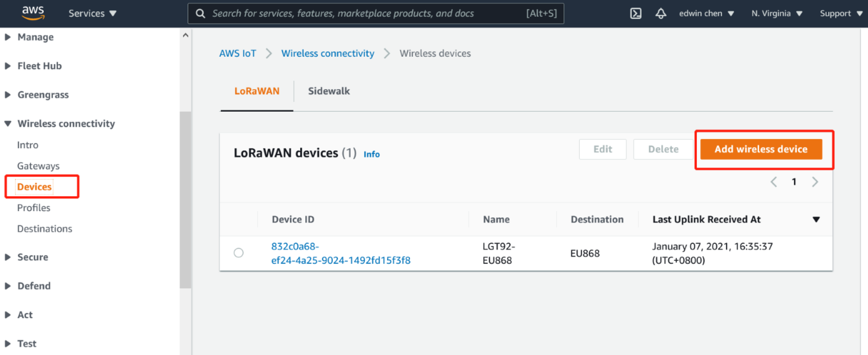Click the Name column header
The width and height of the screenshot is (868, 355).
(496, 220)
